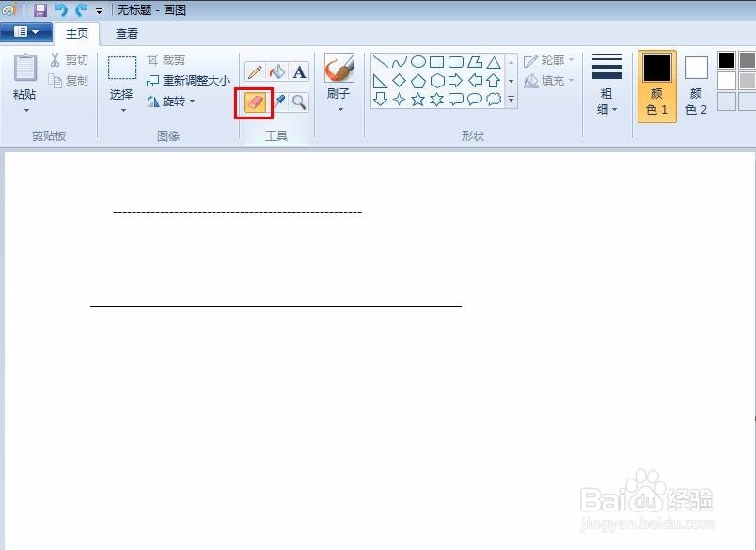Image resolution: width=756 pixels, height=550 pixels.
Task: Choose the Rounded rectangle shape
Action: [456, 62]
